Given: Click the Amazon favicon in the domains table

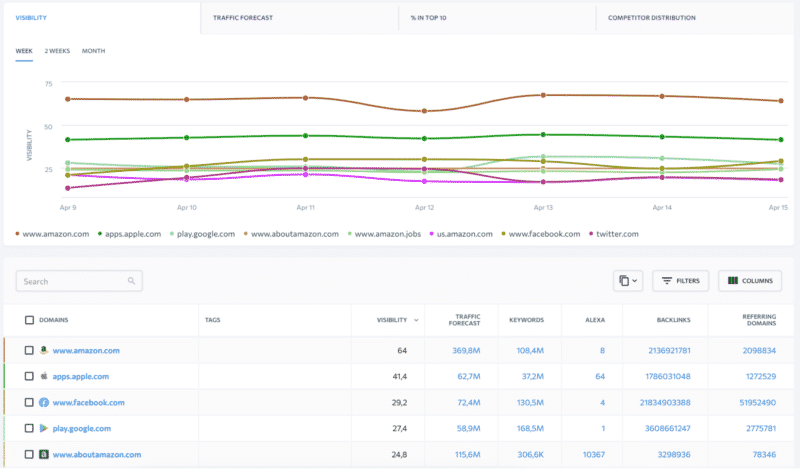Looking at the screenshot, I should click(44, 351).
